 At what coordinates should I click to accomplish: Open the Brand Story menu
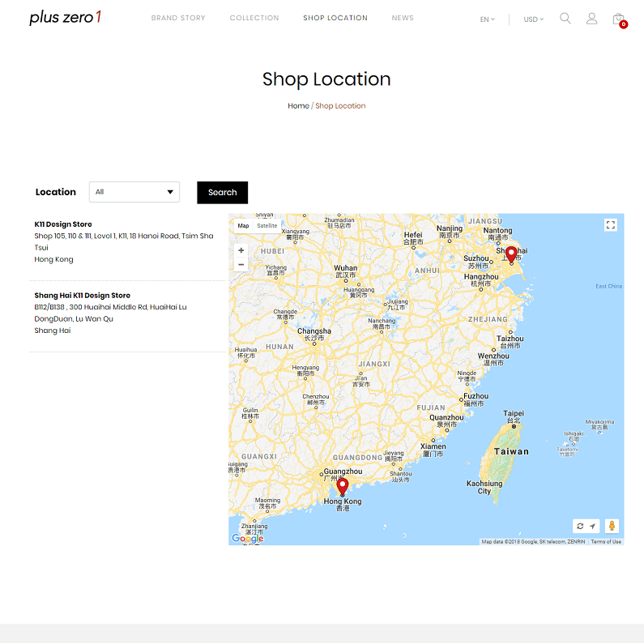coord(178,18)
